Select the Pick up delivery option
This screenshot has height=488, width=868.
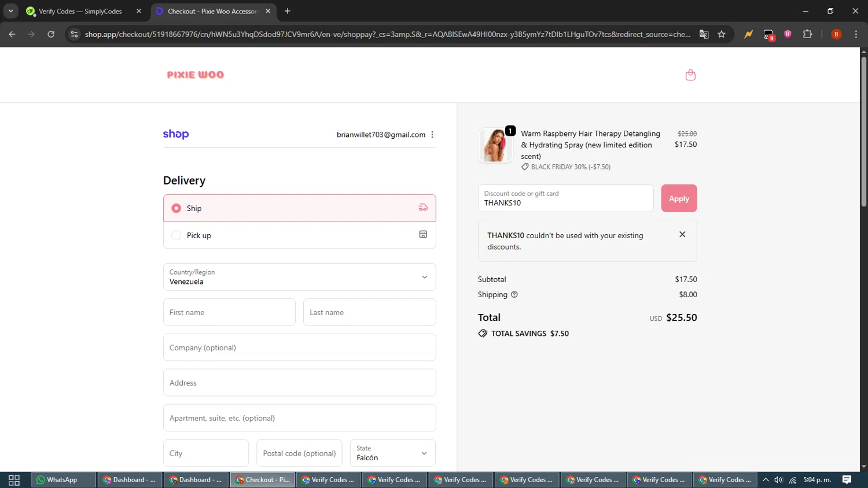(x=300, y=235)
